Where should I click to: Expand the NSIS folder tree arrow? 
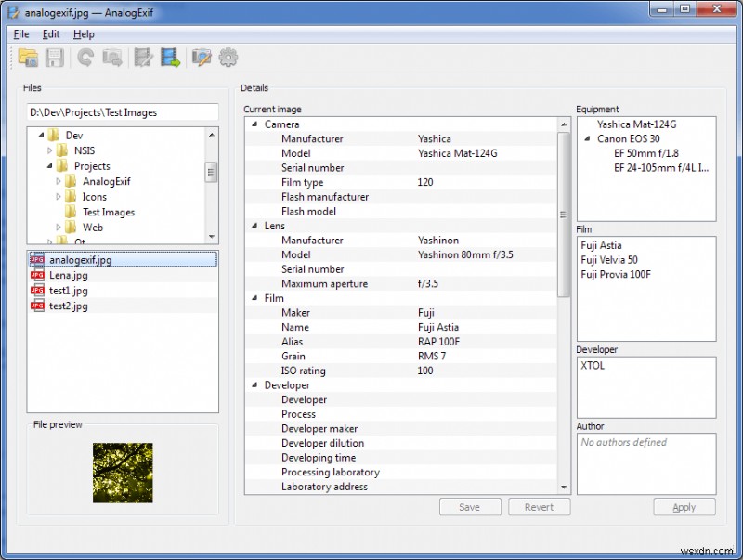[x=49, y=150]
